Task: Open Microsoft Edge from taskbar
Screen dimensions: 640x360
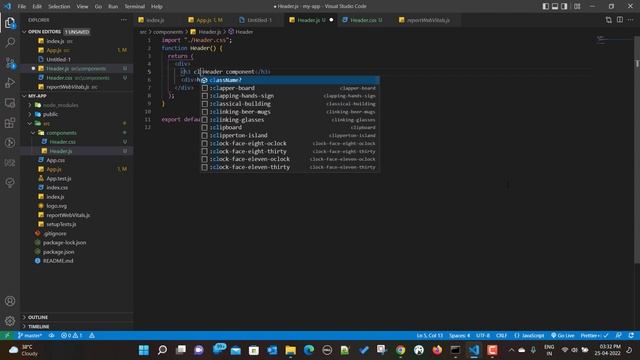Action: [x=309, y=350]
